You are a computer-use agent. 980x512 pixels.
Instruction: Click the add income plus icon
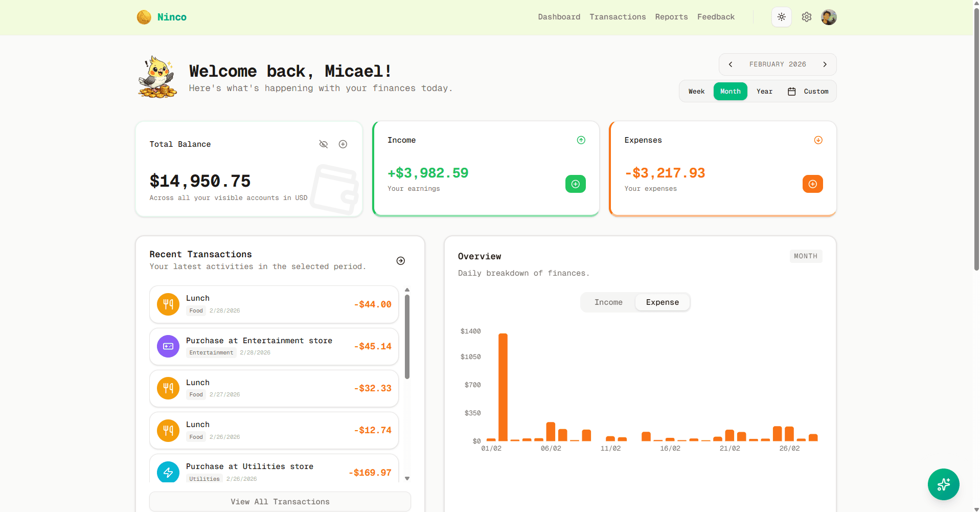(x=575, y=184)
